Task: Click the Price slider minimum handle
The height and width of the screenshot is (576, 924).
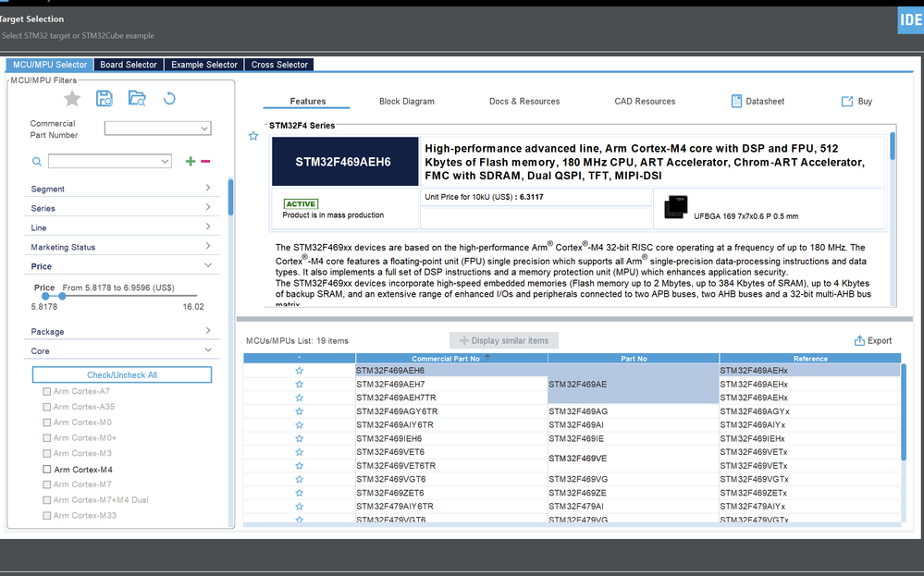Action: [x=45, y=296]
